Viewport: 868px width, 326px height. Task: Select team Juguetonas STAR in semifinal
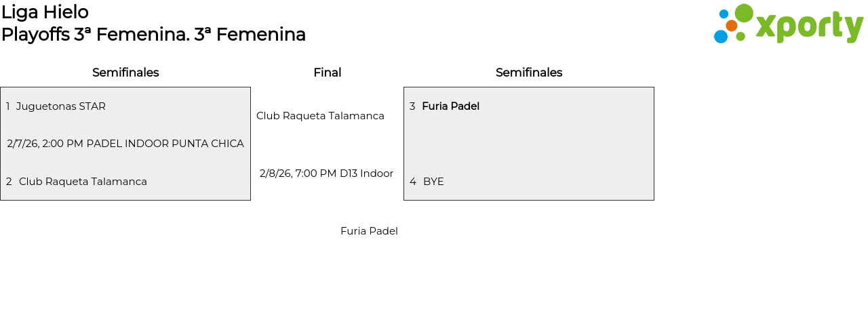pyautogui.click(x=61, y=106)
